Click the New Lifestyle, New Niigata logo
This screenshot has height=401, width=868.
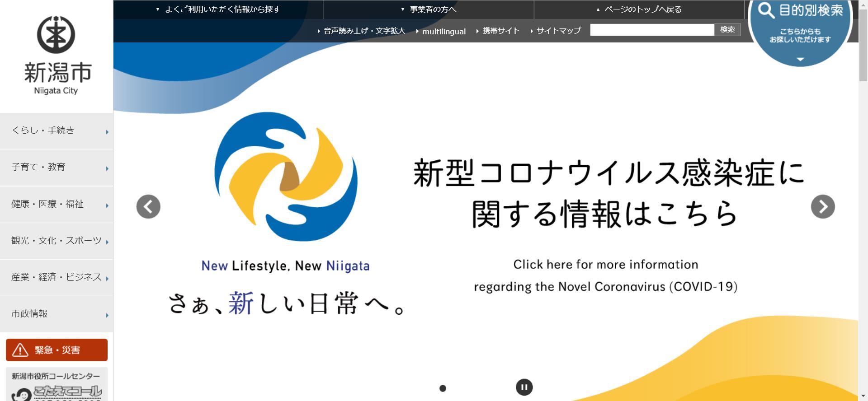click(x=286, y=192)
